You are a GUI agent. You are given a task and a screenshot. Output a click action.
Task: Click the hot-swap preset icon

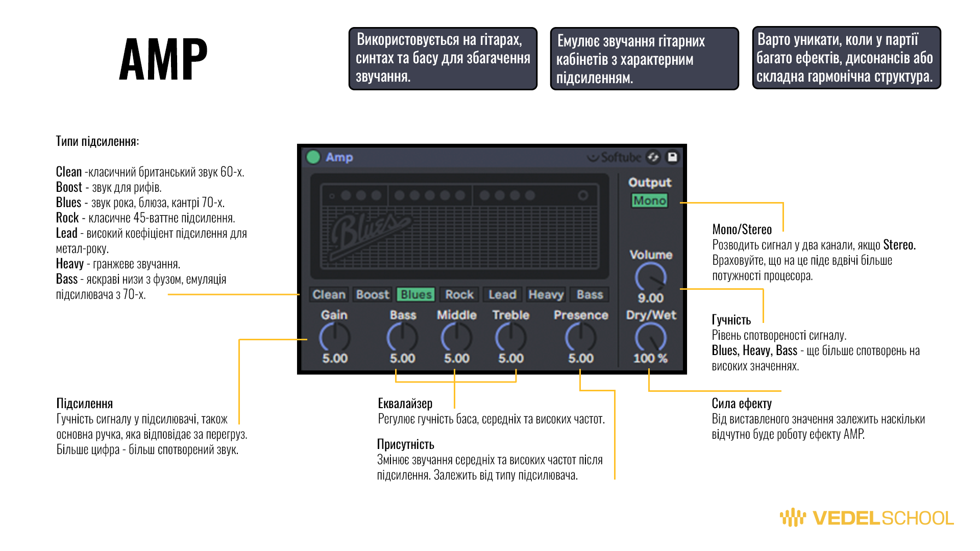pyautogui.click(x=653, y=157)
